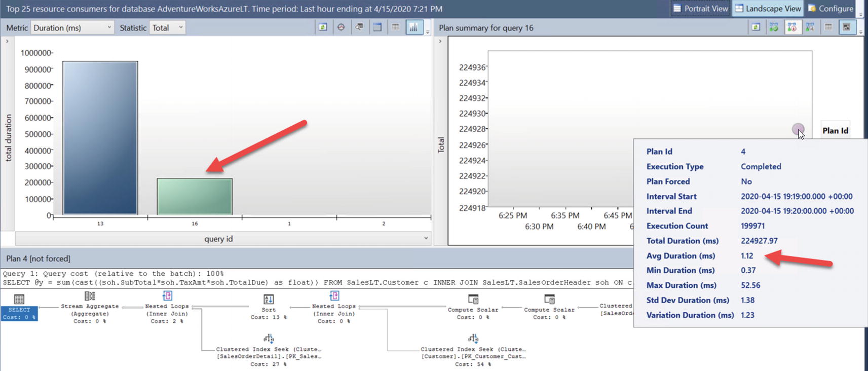Image resolution: width=868 pixels, height=371 pixels.
Task: Click axis label 16 under the chart
Action: coord(195,224)
